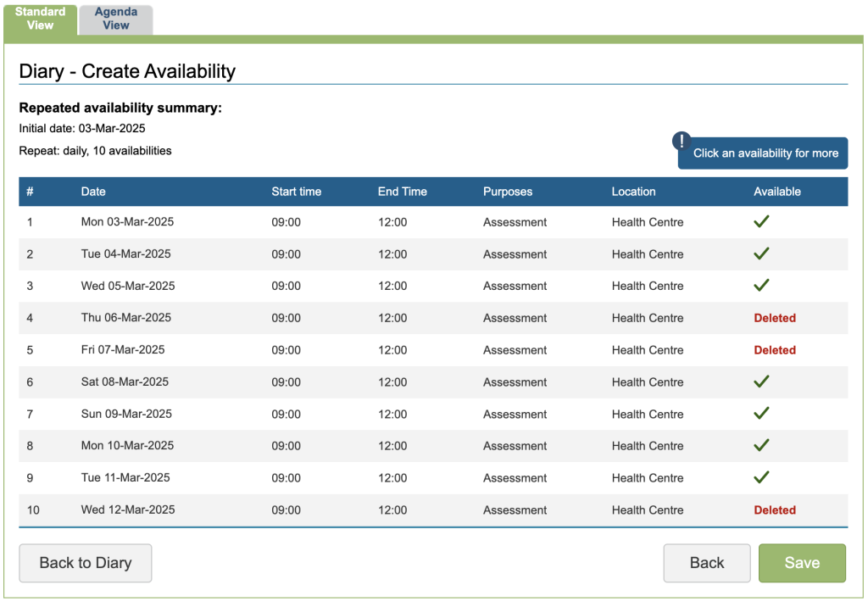
Task: Click Deleted status for Thu 06-Mar-2025
Action: pos(775,318)
